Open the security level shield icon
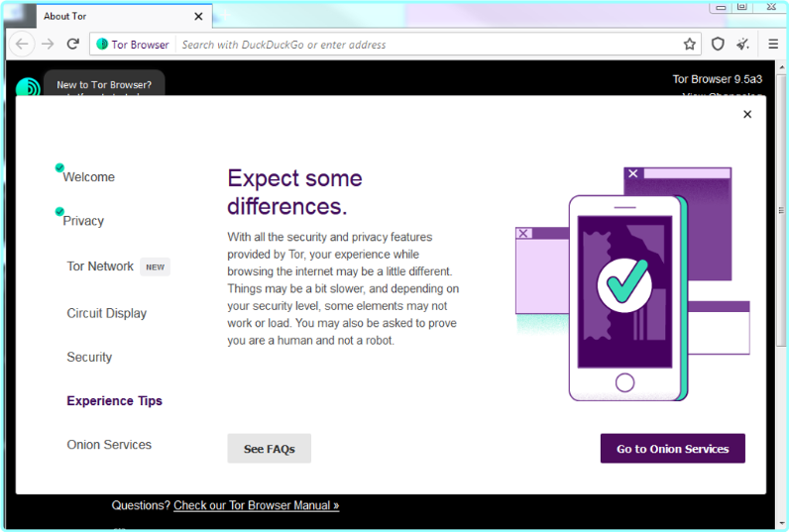This screenshot has height=532, width=789. tap(718, 45)
